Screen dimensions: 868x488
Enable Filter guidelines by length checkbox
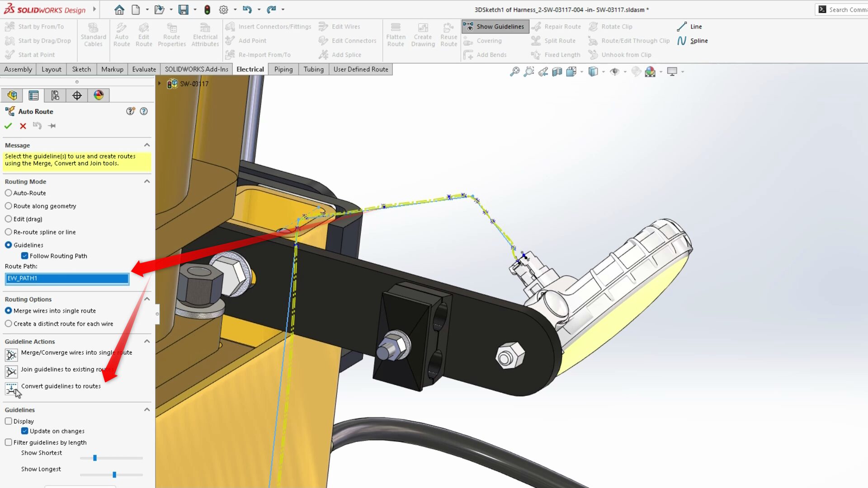tap(9, 442)
